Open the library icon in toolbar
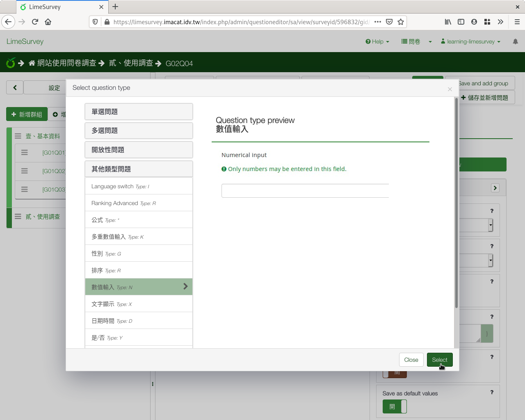 coord(448,22)
